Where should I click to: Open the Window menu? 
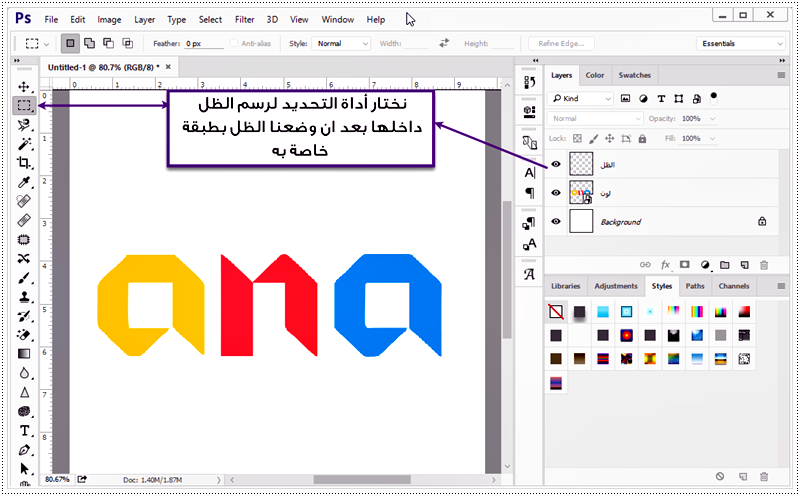[337, 19]
